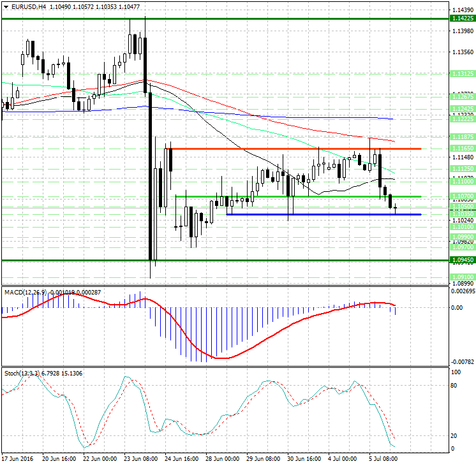Image resolution: width=476 pixels, height=466 pixels.
Task: Select the orange horizontal resistance line
Action: [x=287, y=149]
